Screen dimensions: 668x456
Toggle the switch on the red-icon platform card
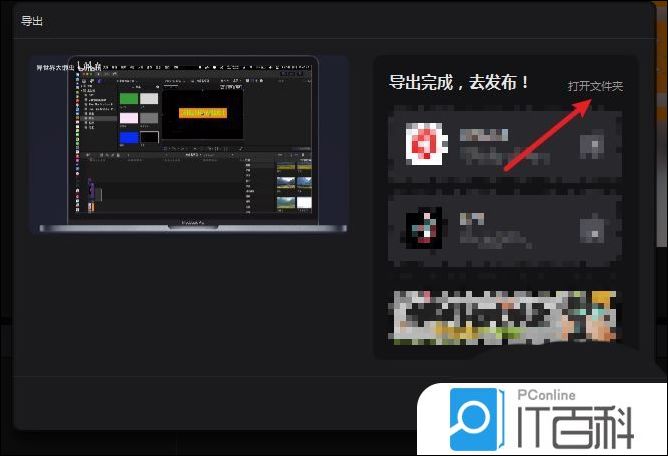[x=592, y=144]
